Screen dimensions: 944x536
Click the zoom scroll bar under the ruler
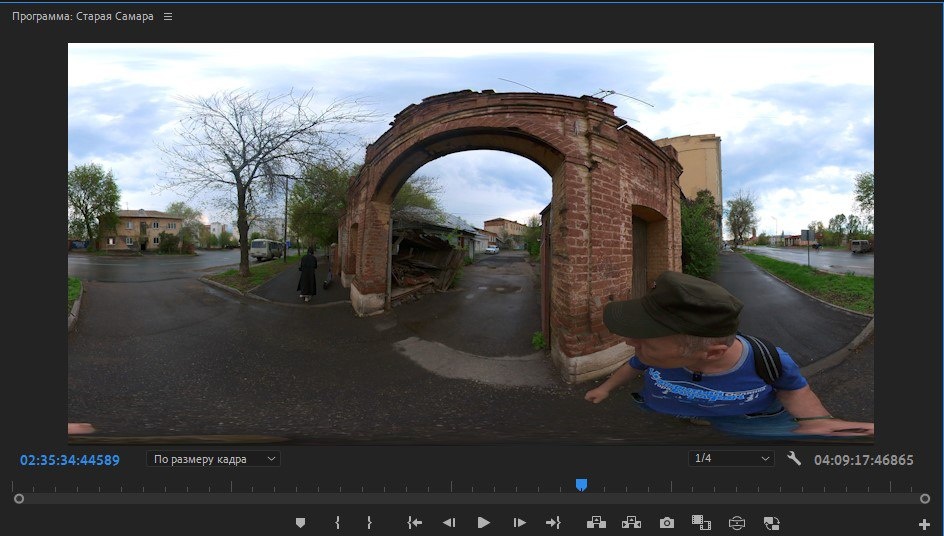click(472, 499)
